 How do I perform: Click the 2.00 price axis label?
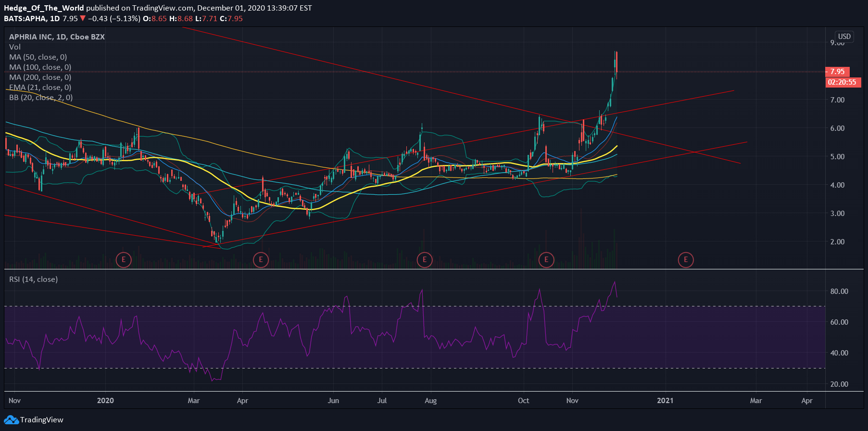coord(837,241)
